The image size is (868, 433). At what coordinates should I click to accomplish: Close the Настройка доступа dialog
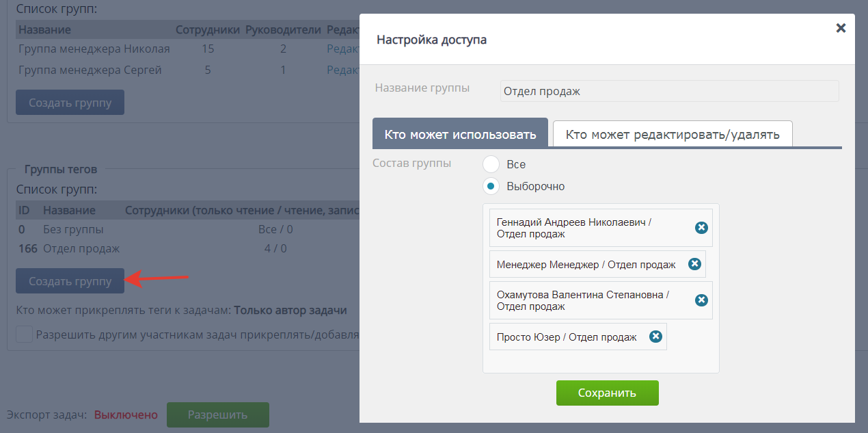pyautogui.click(x=840, y=28)
